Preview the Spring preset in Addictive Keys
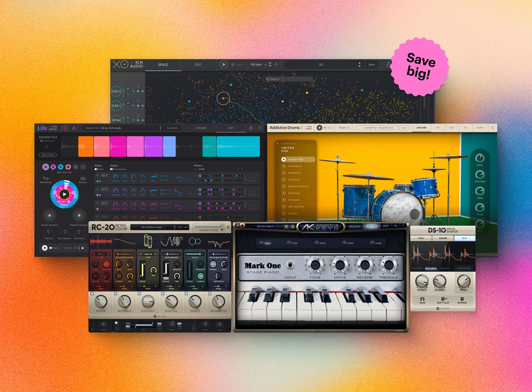This screenshot has width=532, height=392. pos(317,243)
